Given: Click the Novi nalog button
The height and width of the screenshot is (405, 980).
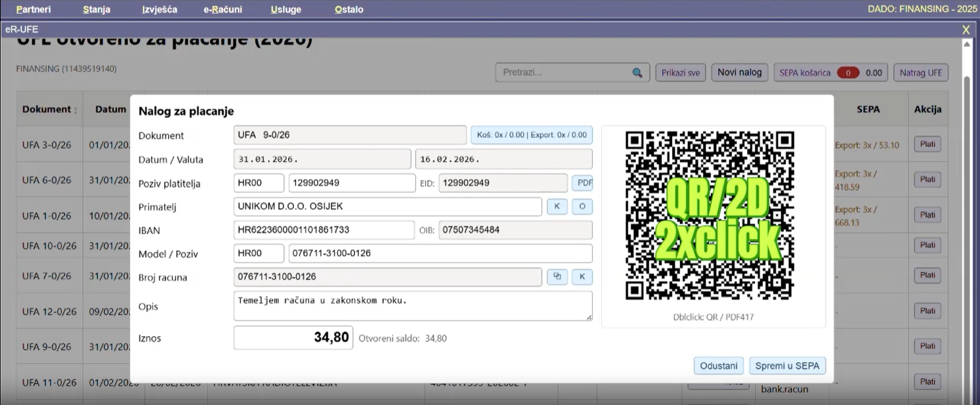Looking at the screenshot, I should tap(739, 72).
